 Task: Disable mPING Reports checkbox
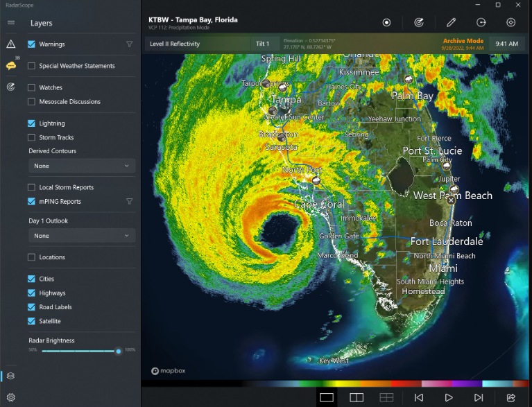pos(31,202)
